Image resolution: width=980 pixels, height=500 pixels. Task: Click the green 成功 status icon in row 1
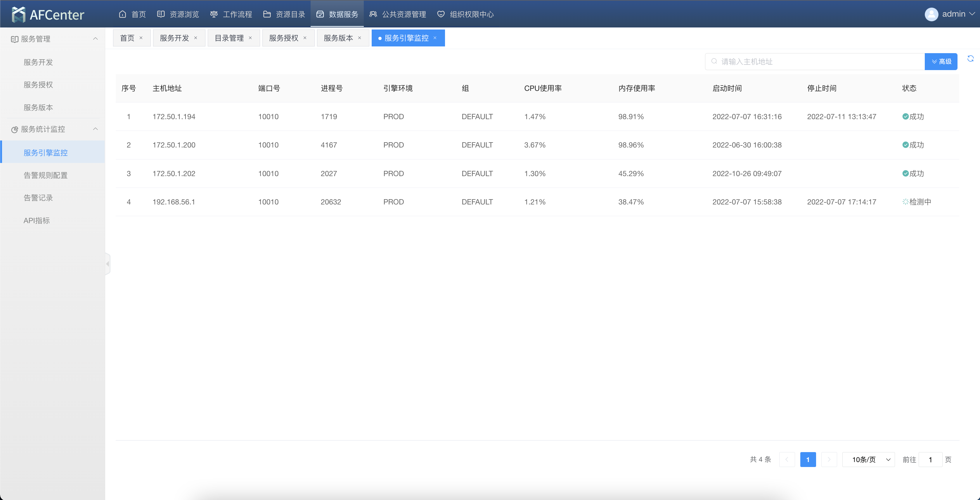(905, 117)
